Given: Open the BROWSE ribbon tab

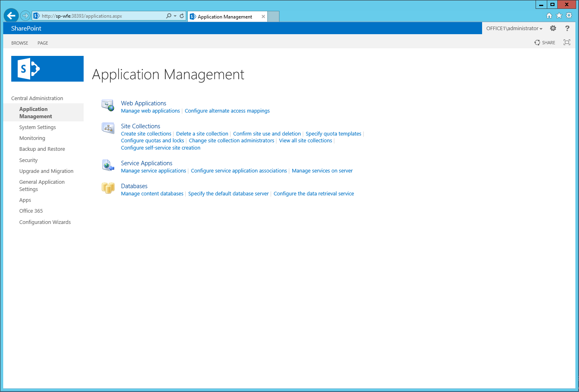Looking at the screenshot, I should tap(20, 43).
